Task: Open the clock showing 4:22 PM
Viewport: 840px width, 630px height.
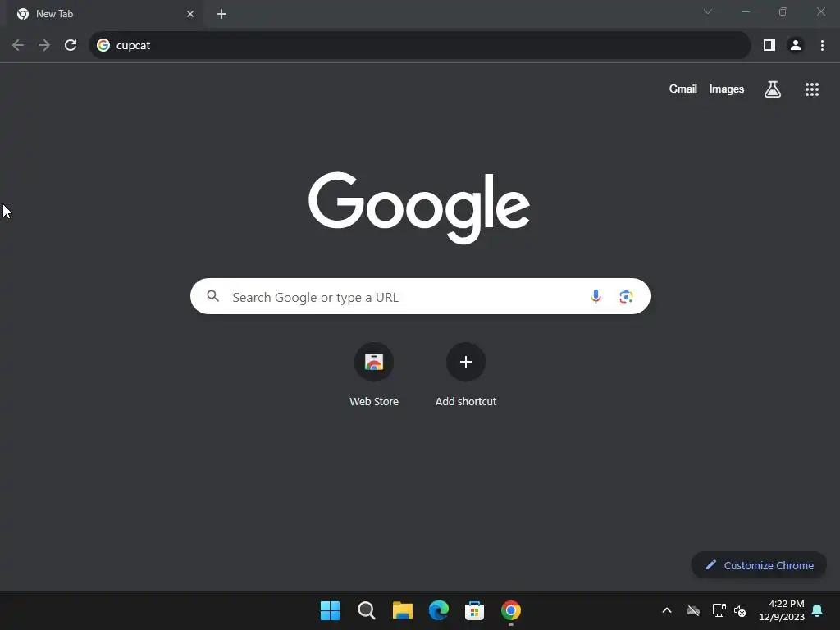Action: [782, 610]
